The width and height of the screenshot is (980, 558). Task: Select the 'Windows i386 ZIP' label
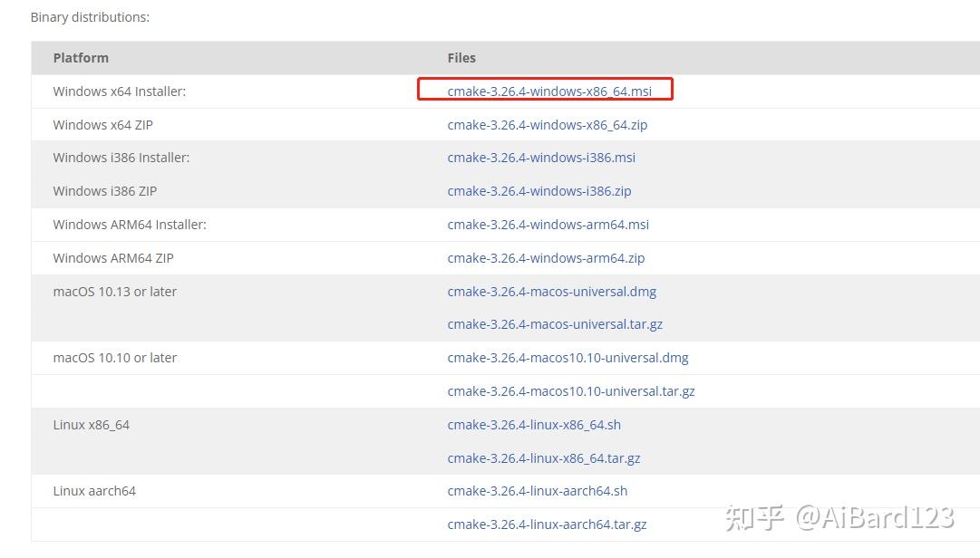point(105,191)
